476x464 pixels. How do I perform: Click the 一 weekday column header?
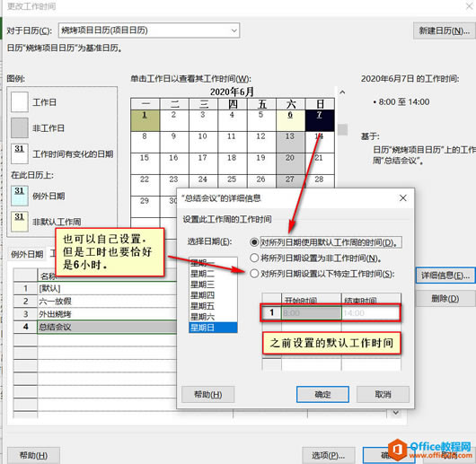point(145,104)
